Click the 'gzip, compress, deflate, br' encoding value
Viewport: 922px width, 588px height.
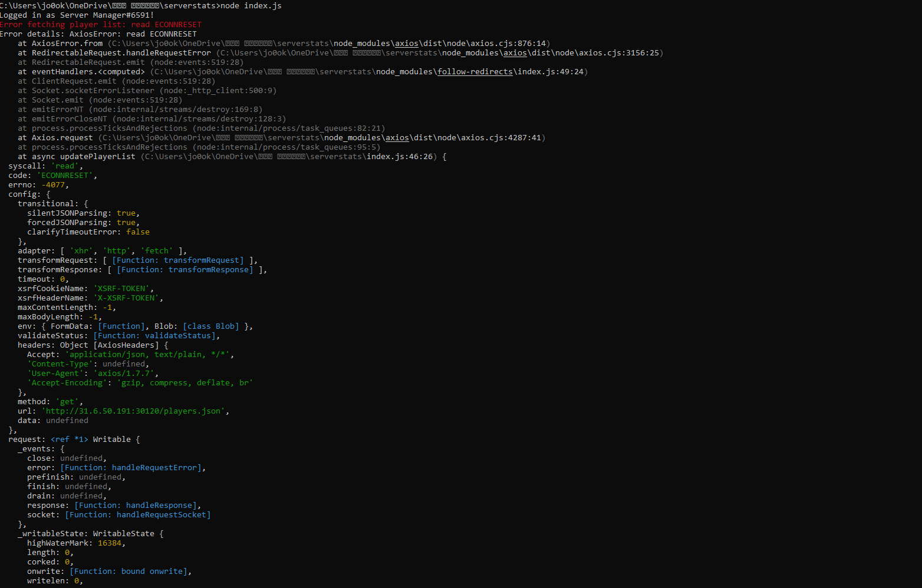coord(185,383)
